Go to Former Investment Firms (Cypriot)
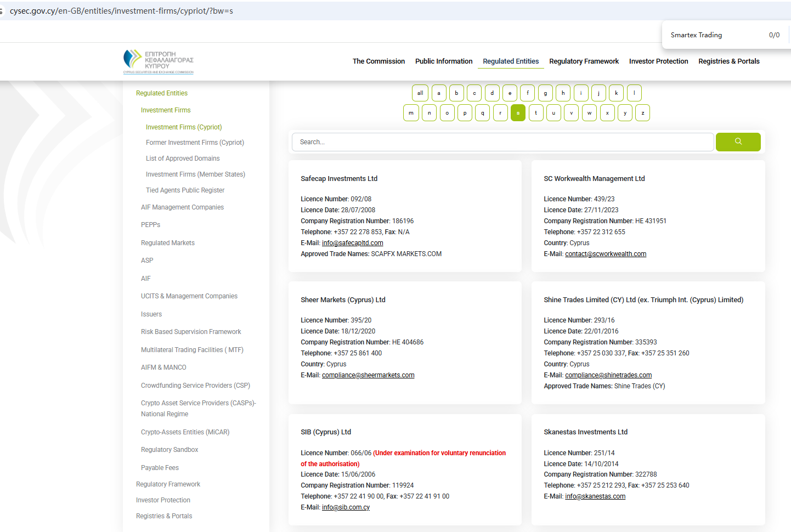 [x=195, y=143]
